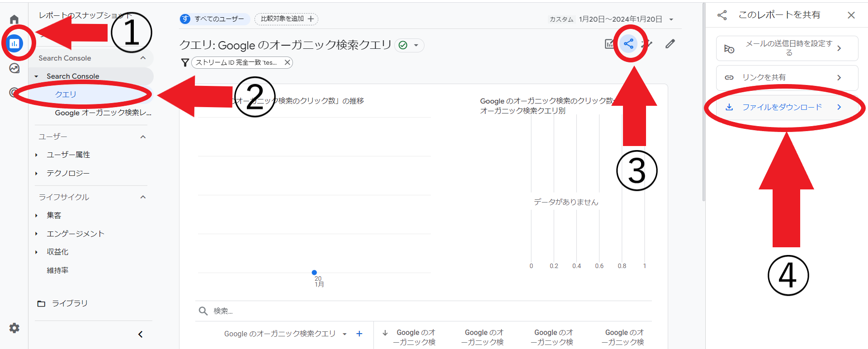
Task: Remove the stream ID filter chip
Action: pyautogui.click(x=287, y=62)
